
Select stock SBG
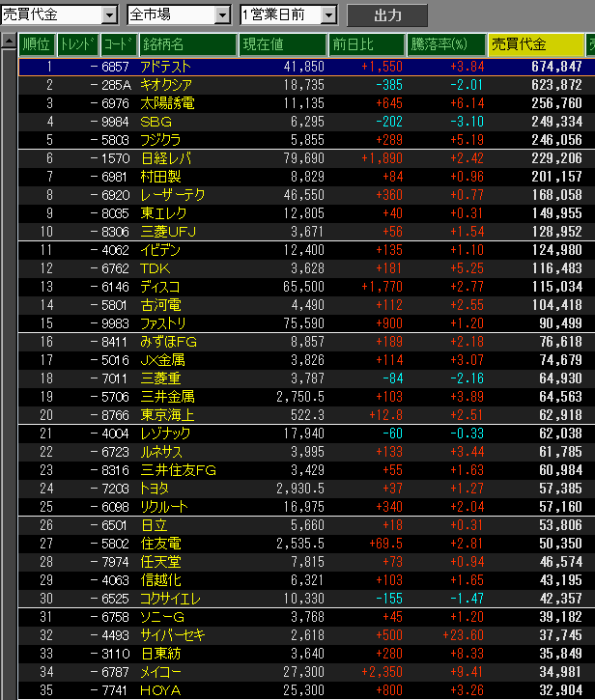[x=156, y=122]
